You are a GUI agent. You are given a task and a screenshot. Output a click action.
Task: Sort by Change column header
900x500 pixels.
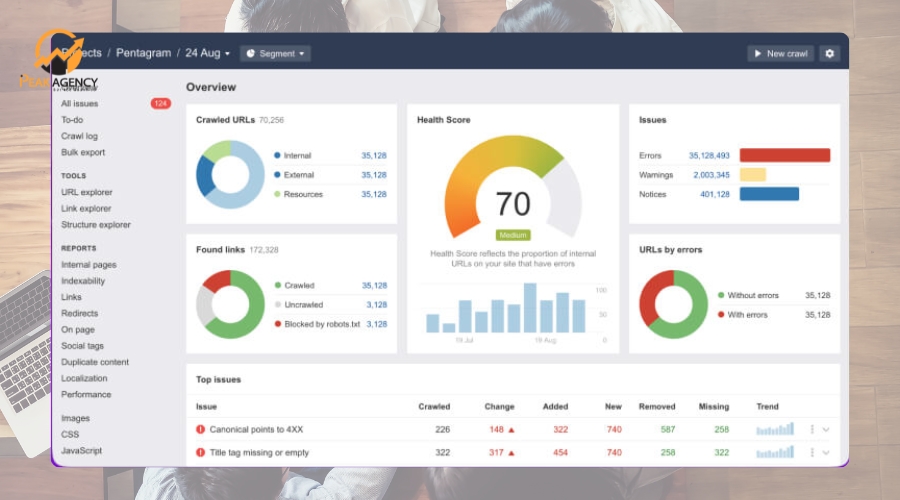499,406
